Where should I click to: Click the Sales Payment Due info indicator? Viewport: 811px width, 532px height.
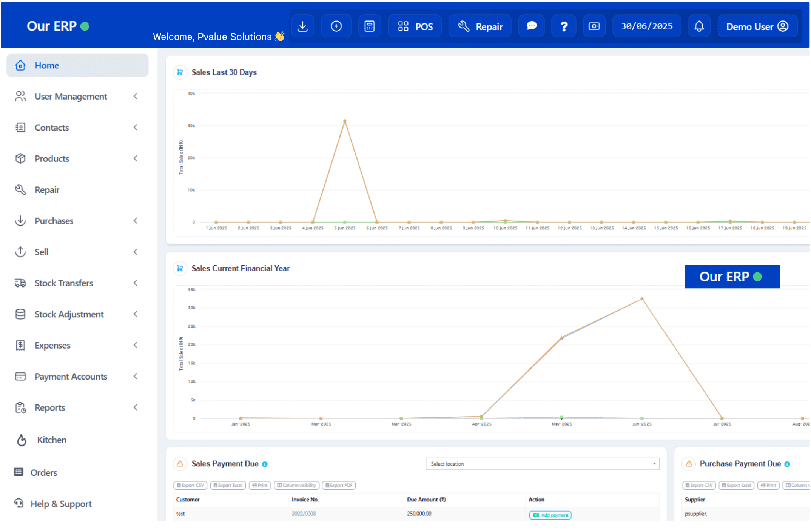[265, 464]
